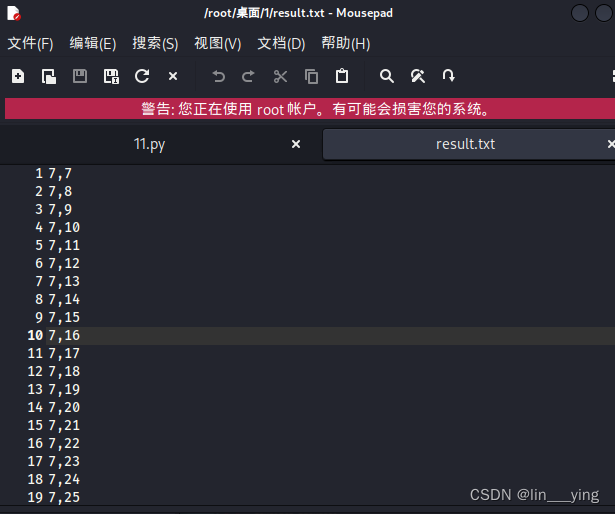
Task: Create a new document with toolbar icon
Action: point(18,76)
